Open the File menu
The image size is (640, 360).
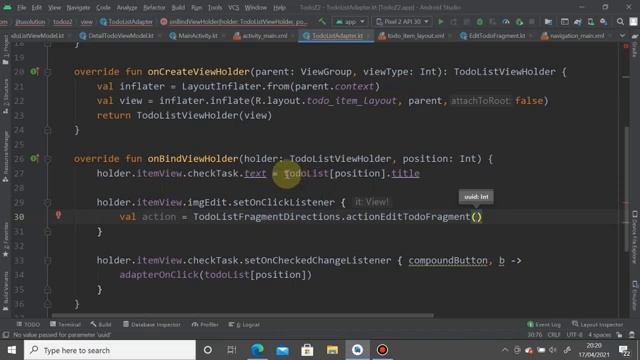(x=21, y=7)
